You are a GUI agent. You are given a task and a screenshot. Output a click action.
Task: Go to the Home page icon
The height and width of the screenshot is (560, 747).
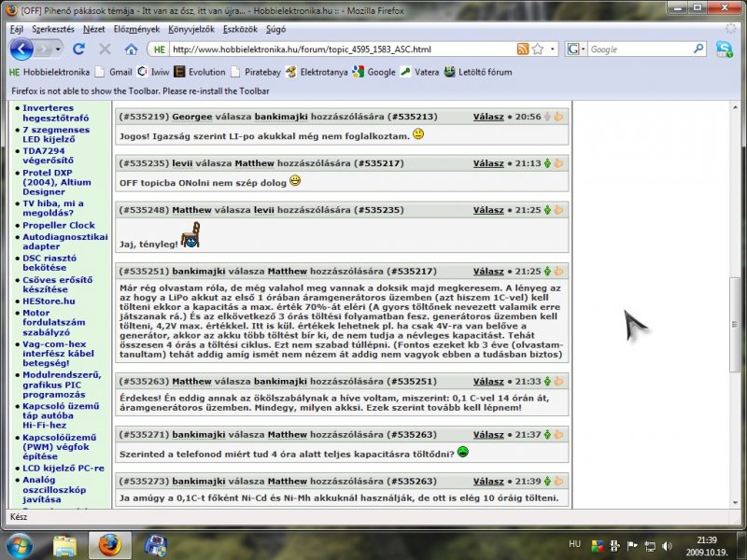point(131,49)
